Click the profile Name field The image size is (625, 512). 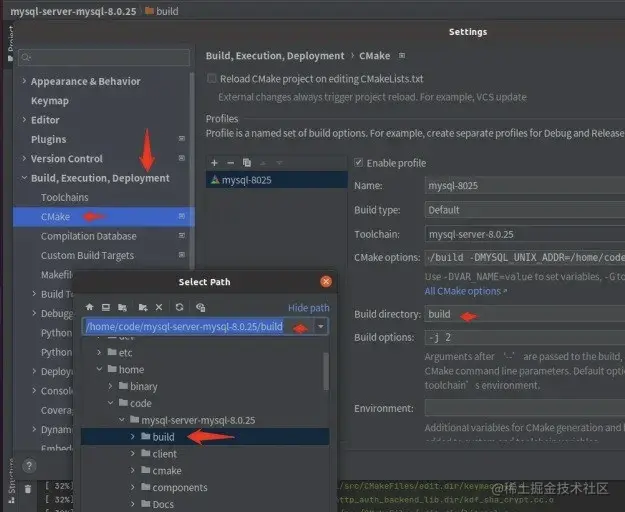coord(525,185)
